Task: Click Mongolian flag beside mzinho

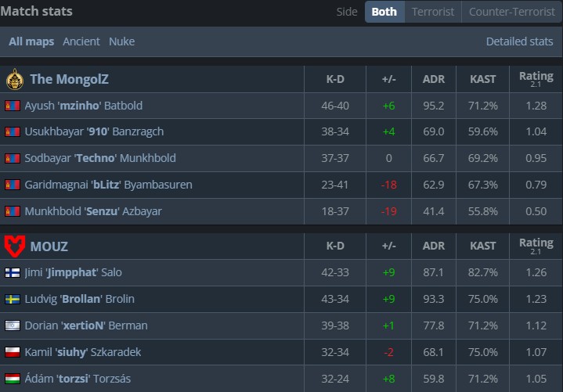Action: tap(12, 106)
